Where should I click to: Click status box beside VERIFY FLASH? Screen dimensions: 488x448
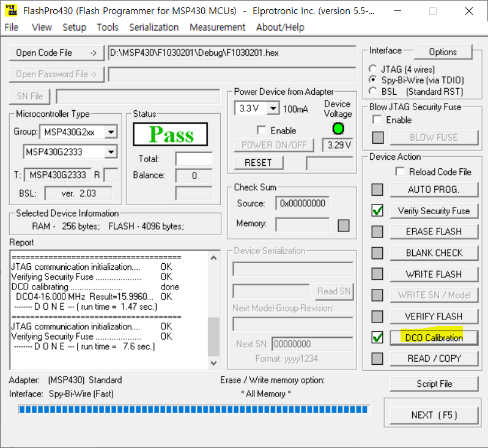[377, 316]
